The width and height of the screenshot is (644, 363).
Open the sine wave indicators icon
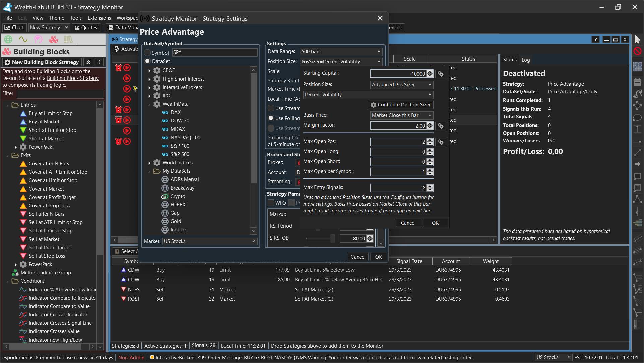tap(23, 40)
